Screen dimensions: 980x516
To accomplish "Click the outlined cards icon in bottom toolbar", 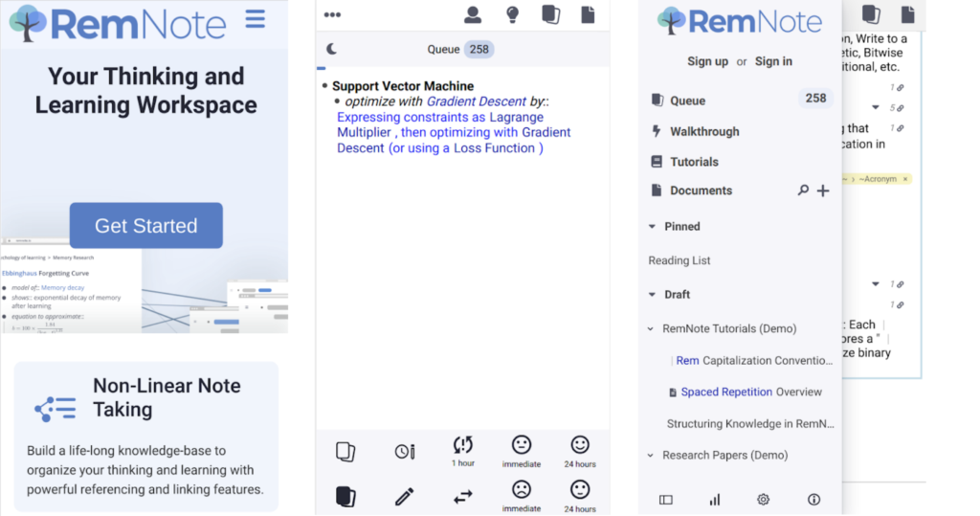I will pyautogui.click(x=345, y=451).
